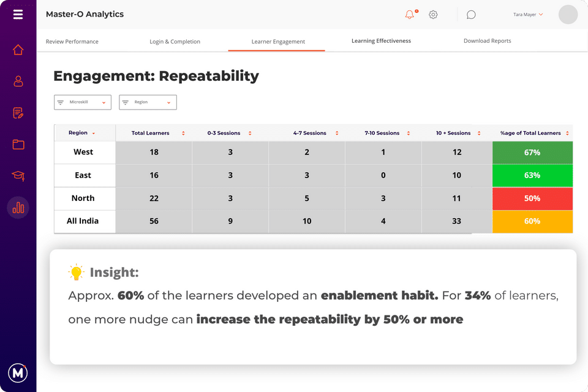The image size is (588, 392).
Task: Switch to the Login & Completion tab
Action: coord(175,41)
